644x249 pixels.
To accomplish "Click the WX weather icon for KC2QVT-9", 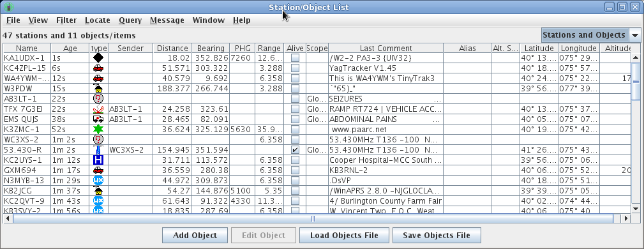I will click(x=98, y=201).
